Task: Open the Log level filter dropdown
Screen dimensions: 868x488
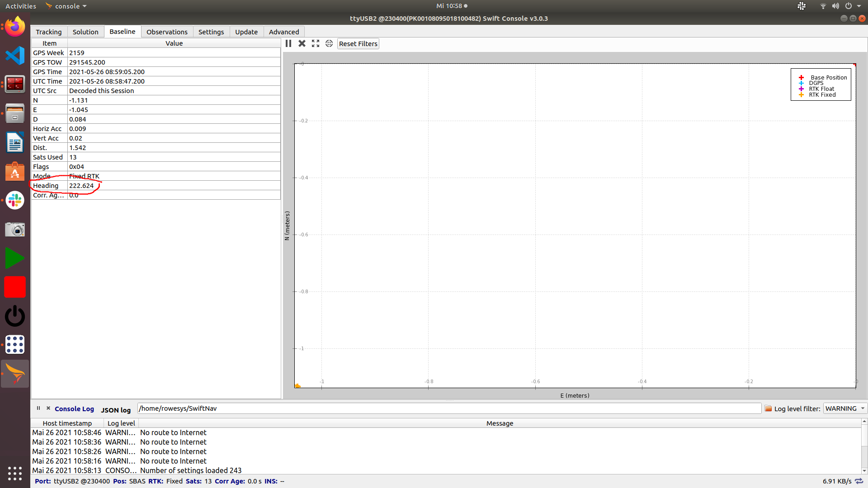Action: pos(844,408)
